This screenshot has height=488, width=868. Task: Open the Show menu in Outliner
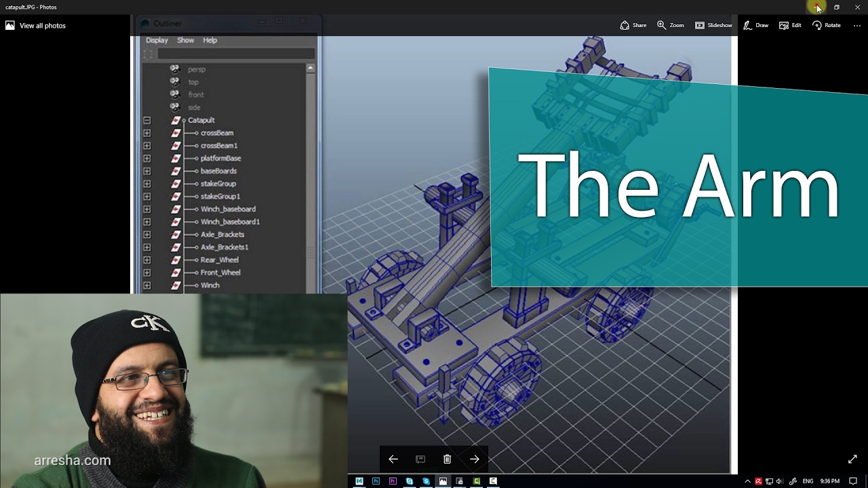[x=186, y=41]
